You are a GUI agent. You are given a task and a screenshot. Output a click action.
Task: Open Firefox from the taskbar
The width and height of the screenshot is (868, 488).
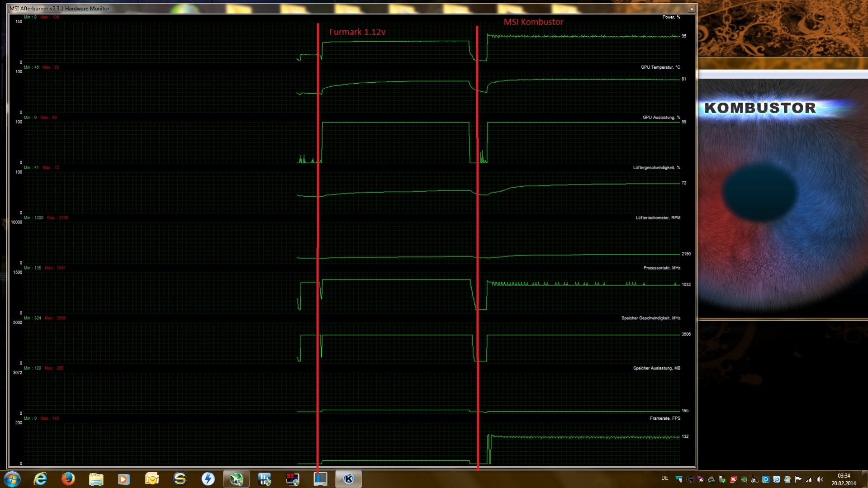point(68,479)
